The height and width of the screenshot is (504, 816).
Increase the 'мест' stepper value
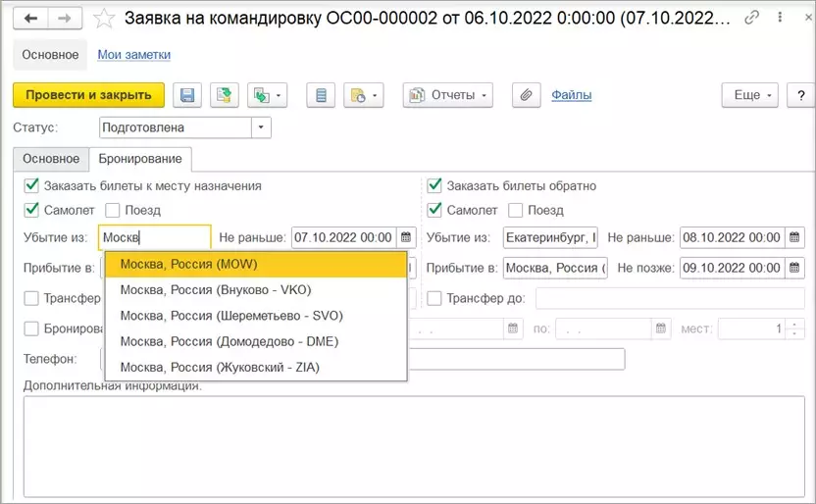tap(794, 325)
